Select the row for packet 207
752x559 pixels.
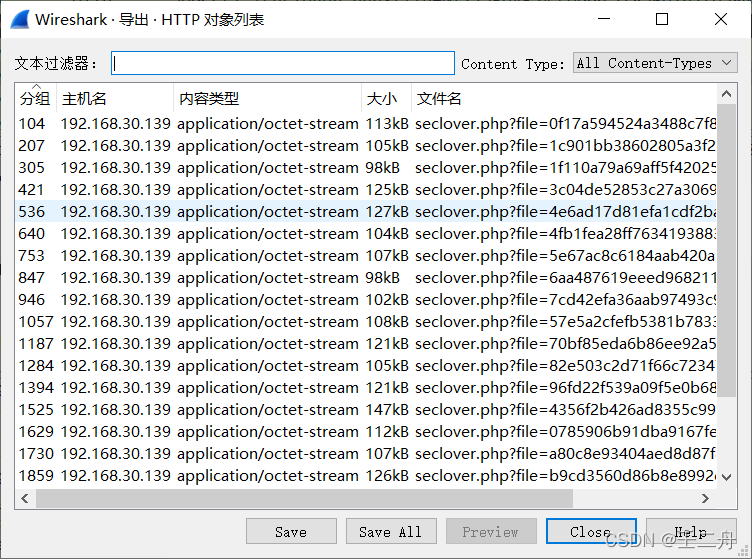(x=366, y=146)
